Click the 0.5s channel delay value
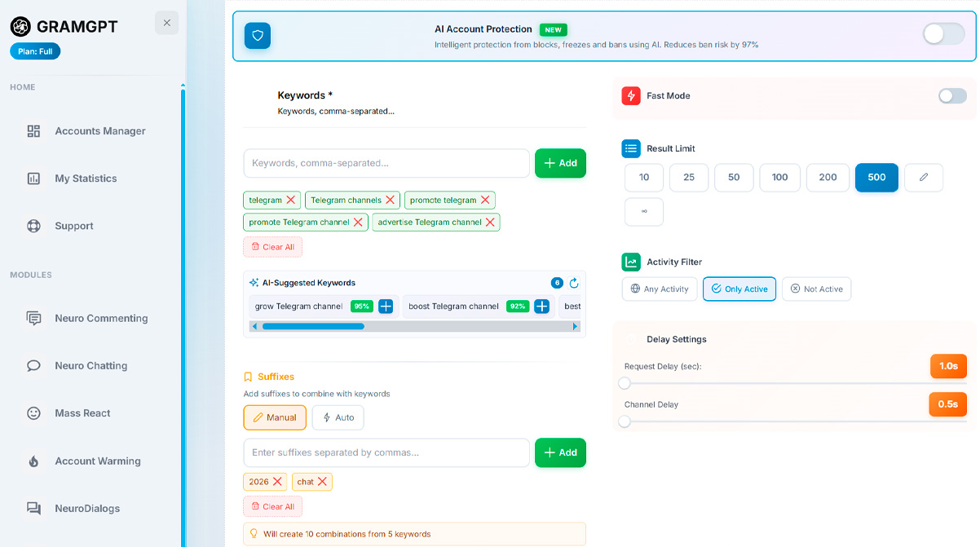 pos(947,404)
